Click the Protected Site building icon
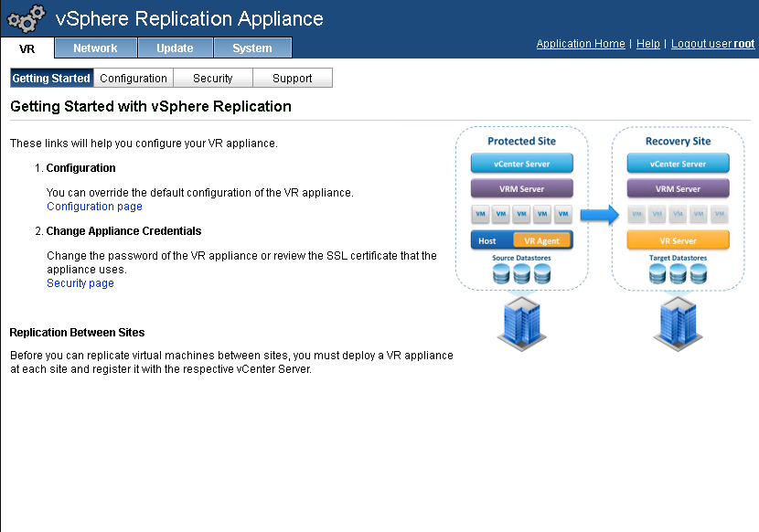Image resolution: width=759 pixels, height=532 pixels. 520,325
